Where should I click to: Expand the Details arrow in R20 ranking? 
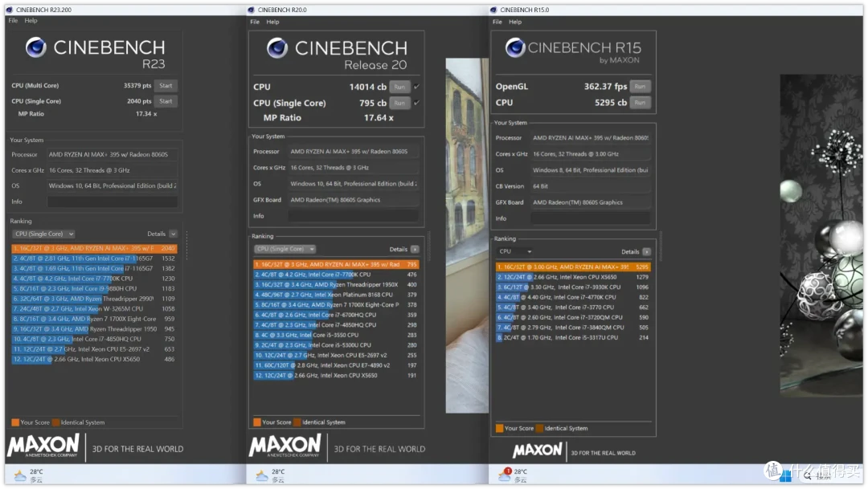(x=415, y=250)
